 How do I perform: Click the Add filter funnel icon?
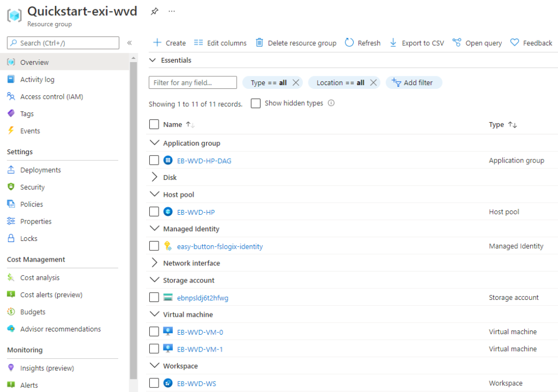click(x=396, y=83)
